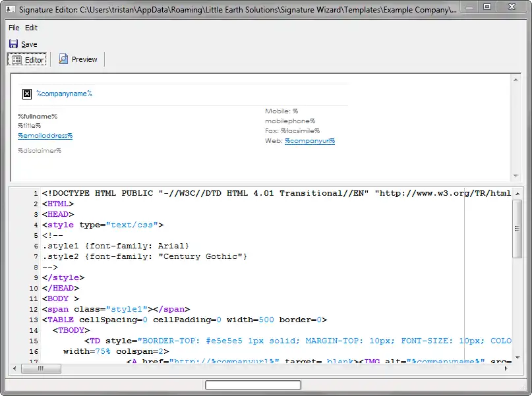Click the .style1 font-family Arial line

(116, 246)
